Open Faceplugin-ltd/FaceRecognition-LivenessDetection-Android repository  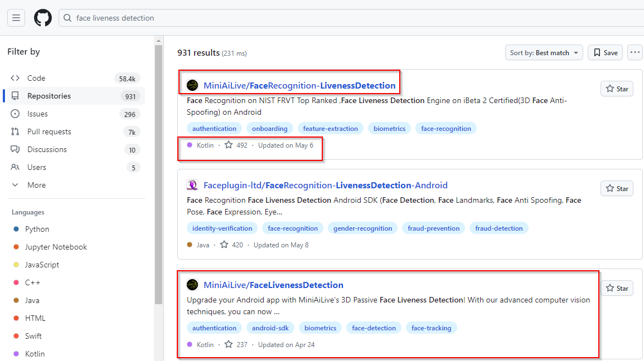pyautogui.click(x=325, y=185)
